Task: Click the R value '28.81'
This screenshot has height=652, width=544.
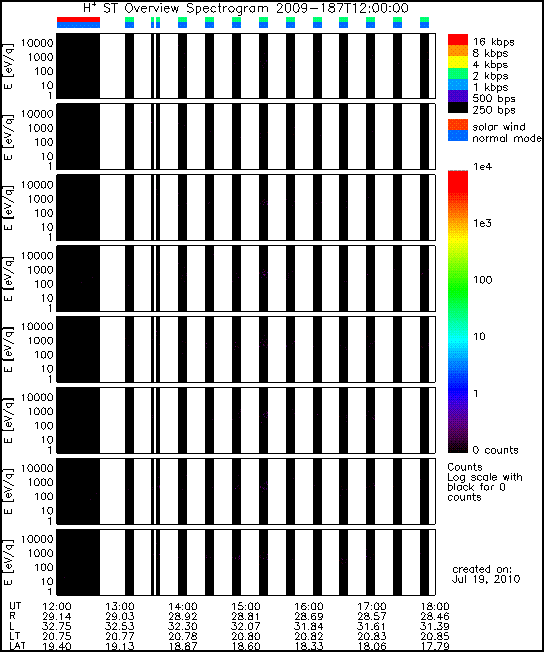Action: pos(246,616)
